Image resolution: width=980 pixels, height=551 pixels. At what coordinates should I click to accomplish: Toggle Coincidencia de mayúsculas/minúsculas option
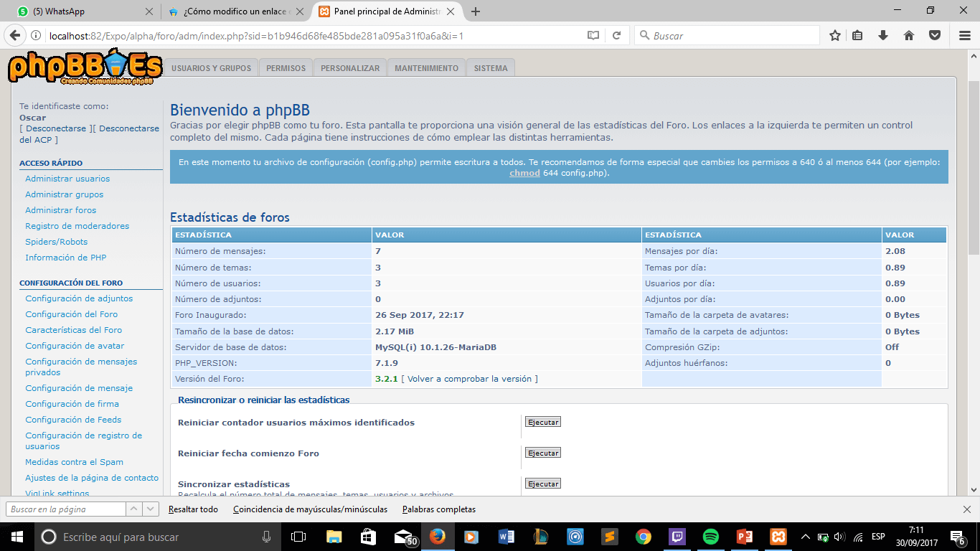point(310,509)
